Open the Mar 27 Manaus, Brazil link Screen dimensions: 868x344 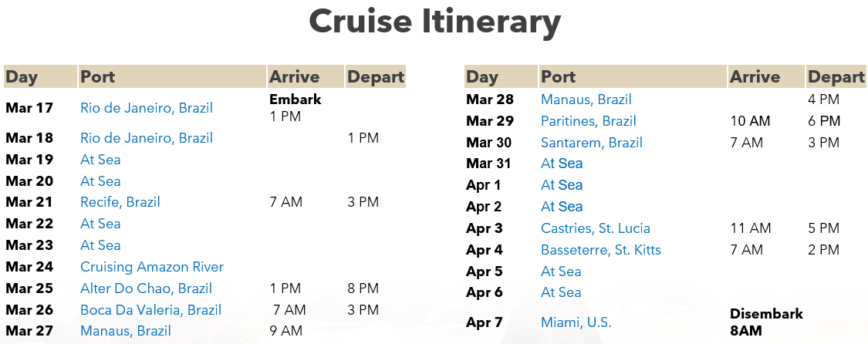[x=125, y=331]
